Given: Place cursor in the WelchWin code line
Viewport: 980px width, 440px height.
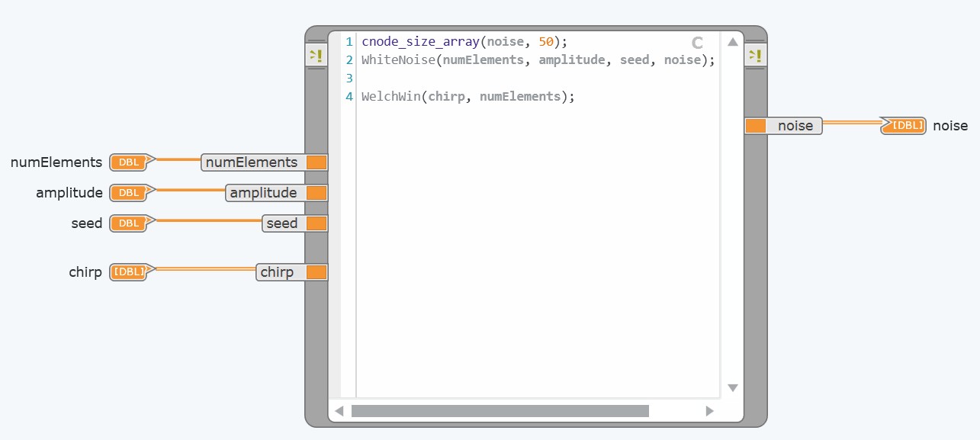Looking at the screenshot, I should coord(467,97).
